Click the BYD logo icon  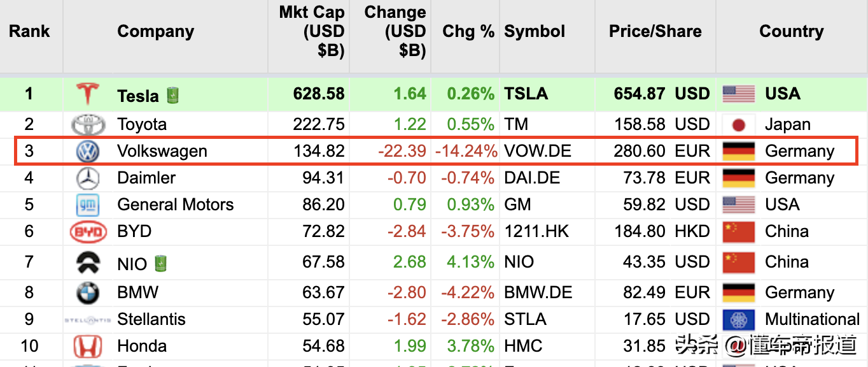coord(88,232)
